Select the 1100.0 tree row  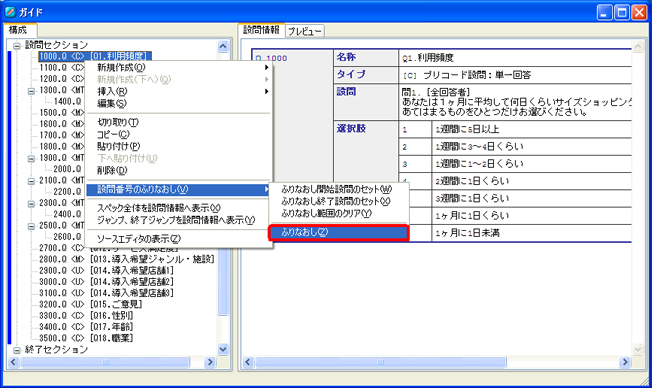pyautogui.click(x=62, y=67)
